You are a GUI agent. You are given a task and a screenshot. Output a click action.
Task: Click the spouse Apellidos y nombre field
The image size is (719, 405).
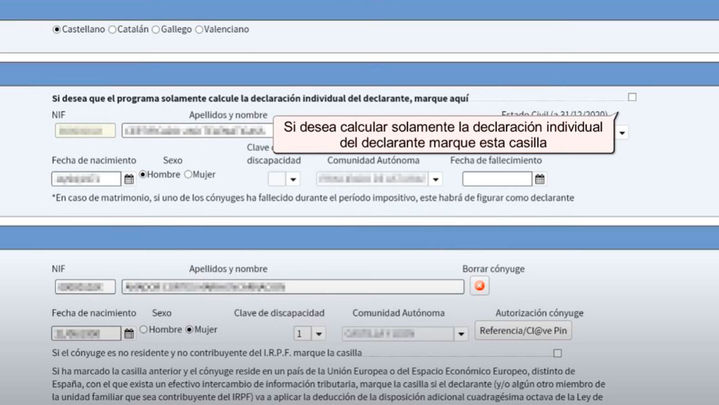click(x=292, y=287)
